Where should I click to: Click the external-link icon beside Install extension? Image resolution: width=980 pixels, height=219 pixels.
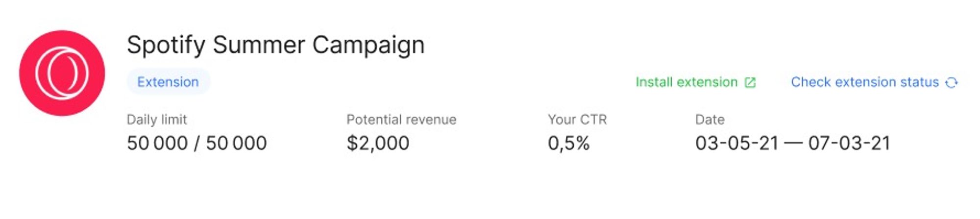tap(750, 82)
